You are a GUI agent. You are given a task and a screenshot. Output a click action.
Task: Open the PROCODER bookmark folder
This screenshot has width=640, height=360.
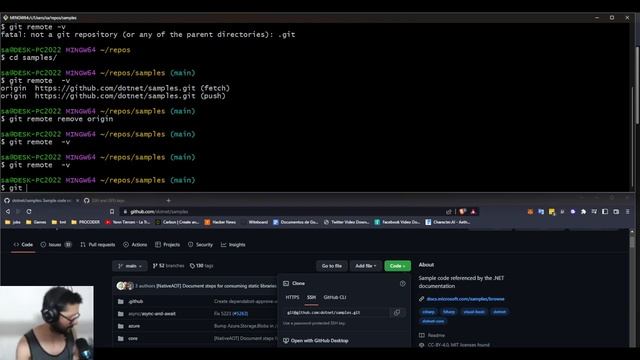point(85,222)
